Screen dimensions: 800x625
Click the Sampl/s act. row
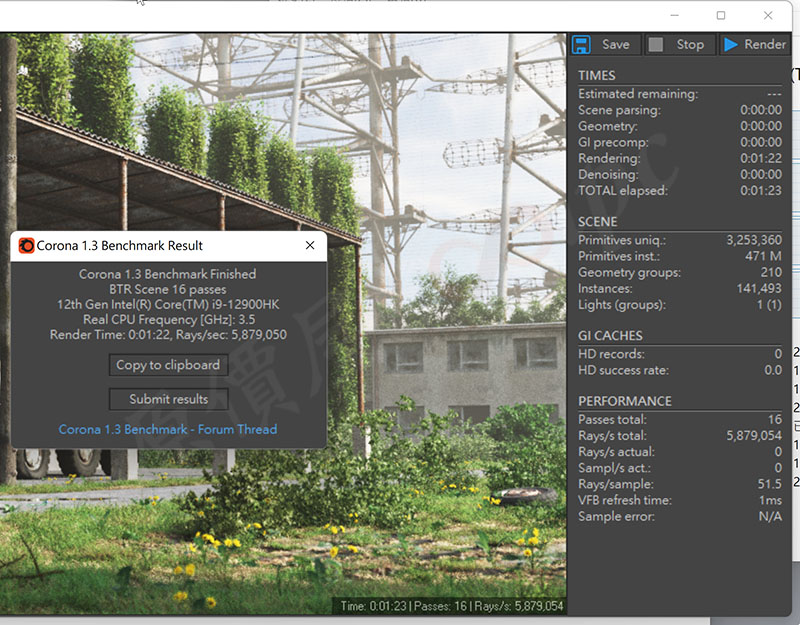point(680,468)
